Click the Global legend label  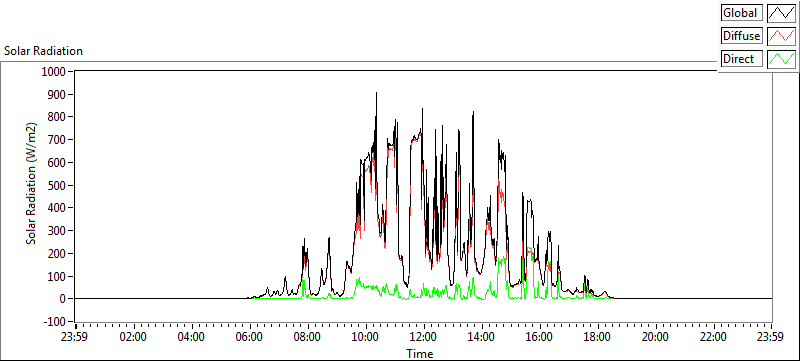tap(742, 13)
